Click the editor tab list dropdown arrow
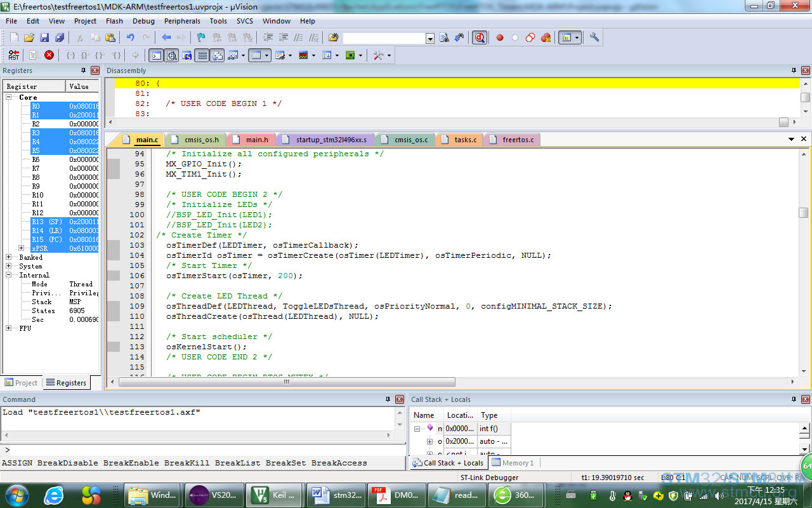812x508 pixels. click(x=792, y=139)
